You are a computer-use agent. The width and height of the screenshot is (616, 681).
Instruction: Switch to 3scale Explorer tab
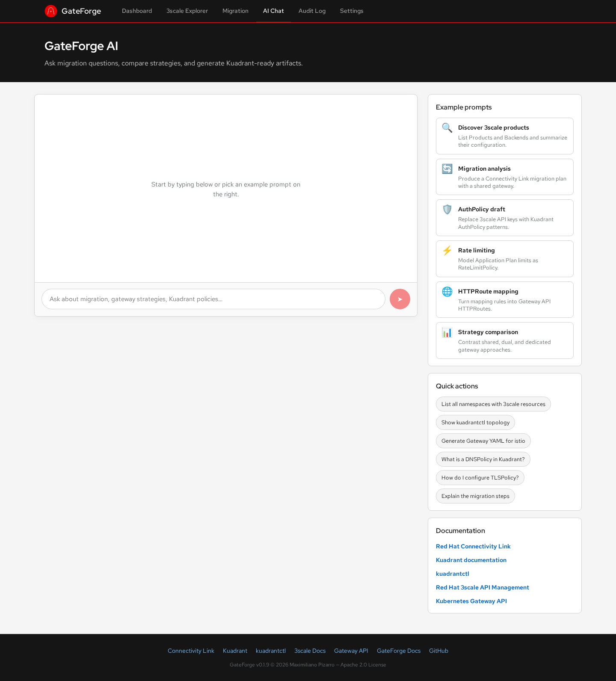[187, 11]
